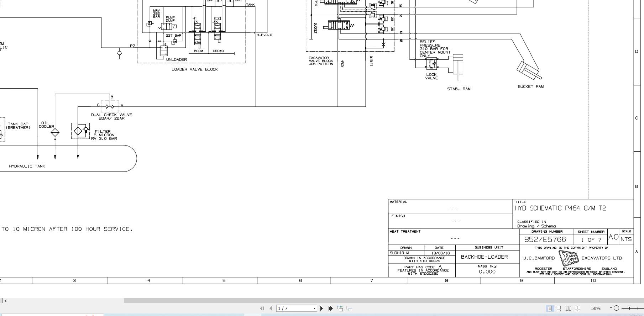Click the drawing number 852/E5766
The image size is (644, 316).
point(545,239)
